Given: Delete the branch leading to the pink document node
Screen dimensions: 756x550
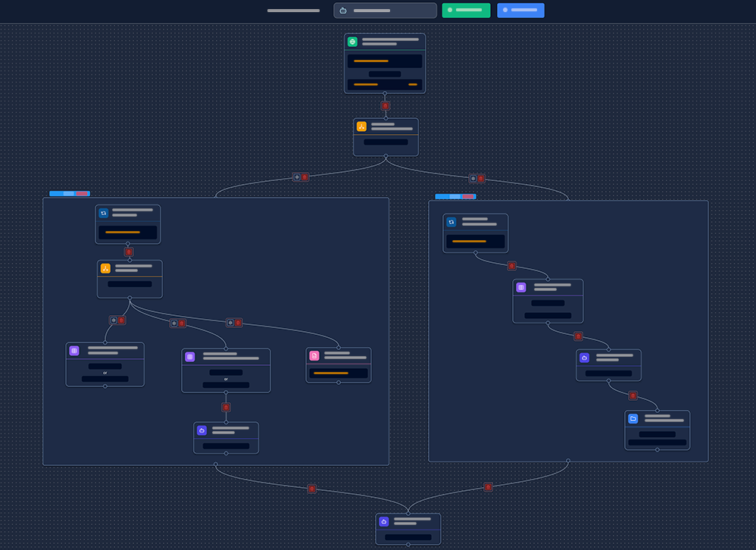Looking at the screenshot, I should [238, 323].
